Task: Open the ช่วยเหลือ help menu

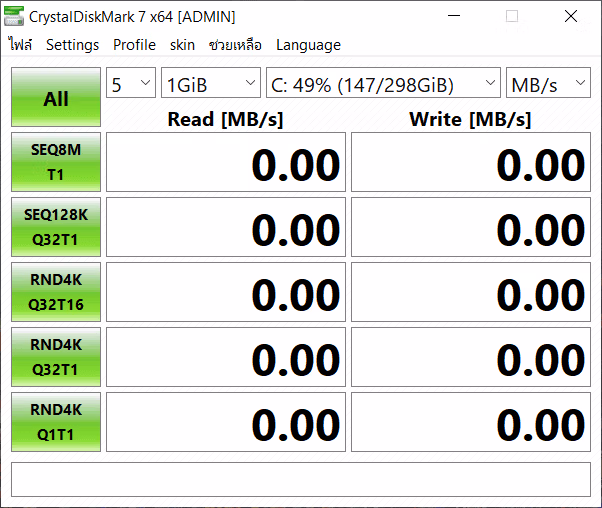Action: 235,45
